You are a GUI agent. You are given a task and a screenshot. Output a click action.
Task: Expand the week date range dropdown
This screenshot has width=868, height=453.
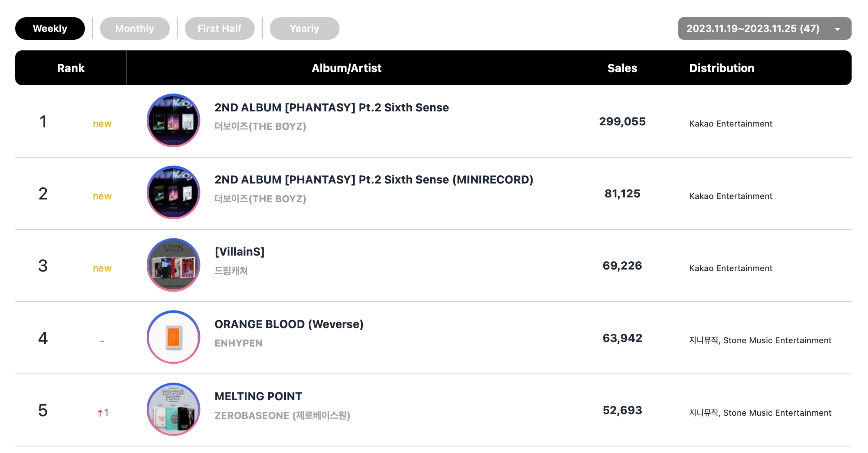753,29
